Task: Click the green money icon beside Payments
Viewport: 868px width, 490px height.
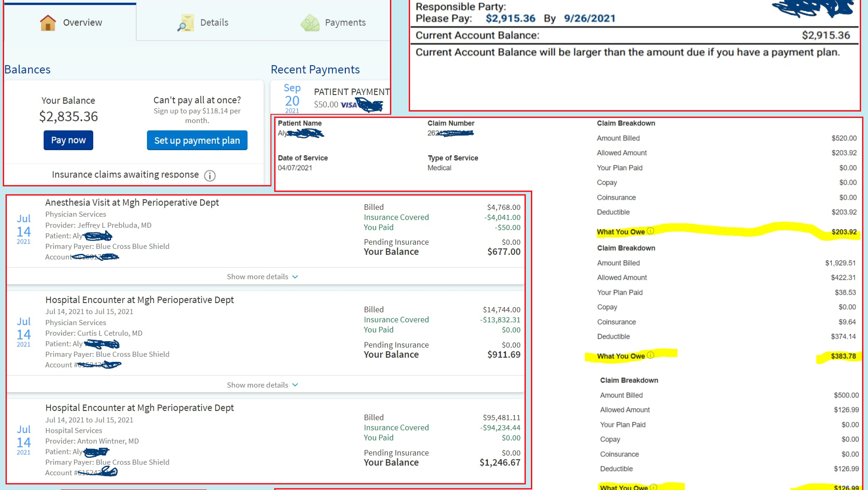Action: tap(310, 23)
